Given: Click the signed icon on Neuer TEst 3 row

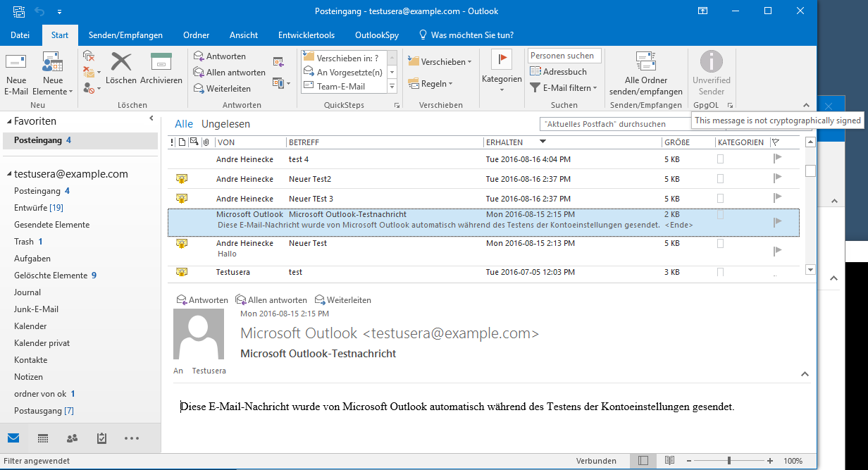Looking at the screenshot, I should point(182,199).
